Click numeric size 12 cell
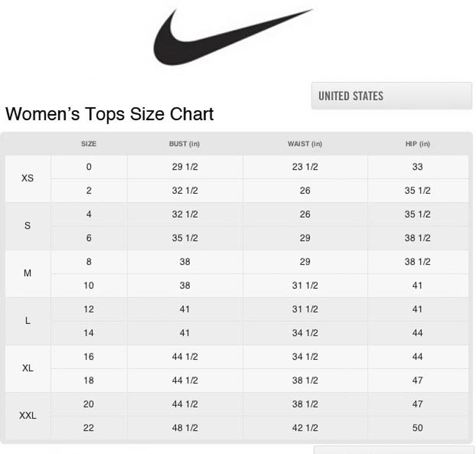 (89, 309)
